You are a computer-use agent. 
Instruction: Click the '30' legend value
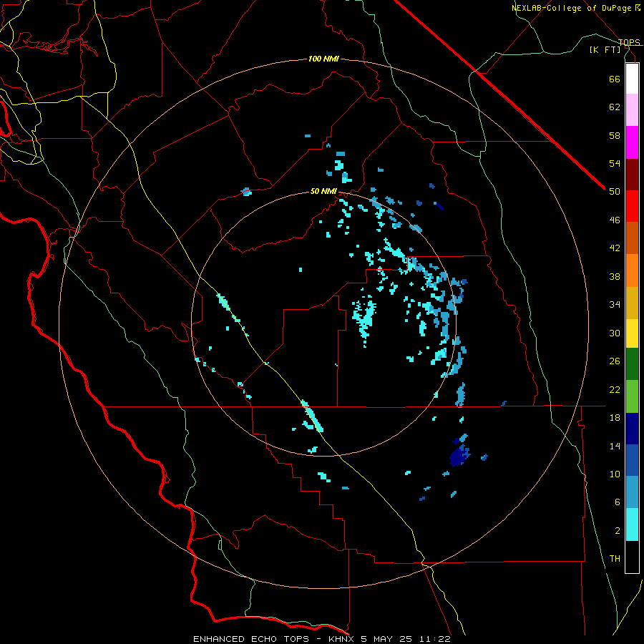[x=615, y=333]
